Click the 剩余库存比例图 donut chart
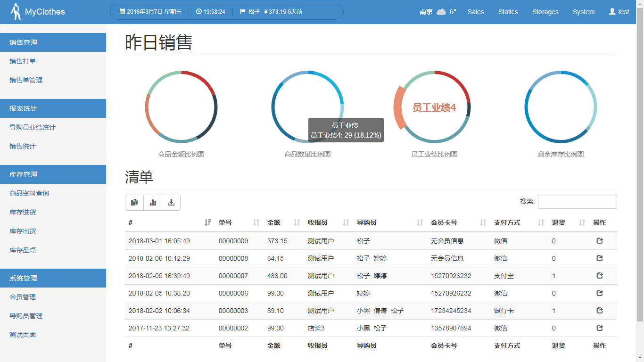This screenshot has height=362, width=644. coord(561,107)
